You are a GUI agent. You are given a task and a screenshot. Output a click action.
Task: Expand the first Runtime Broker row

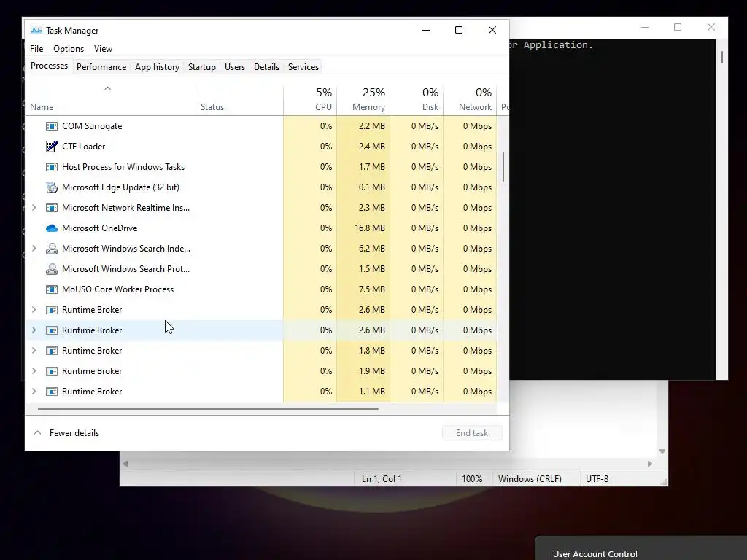[34, 310]
